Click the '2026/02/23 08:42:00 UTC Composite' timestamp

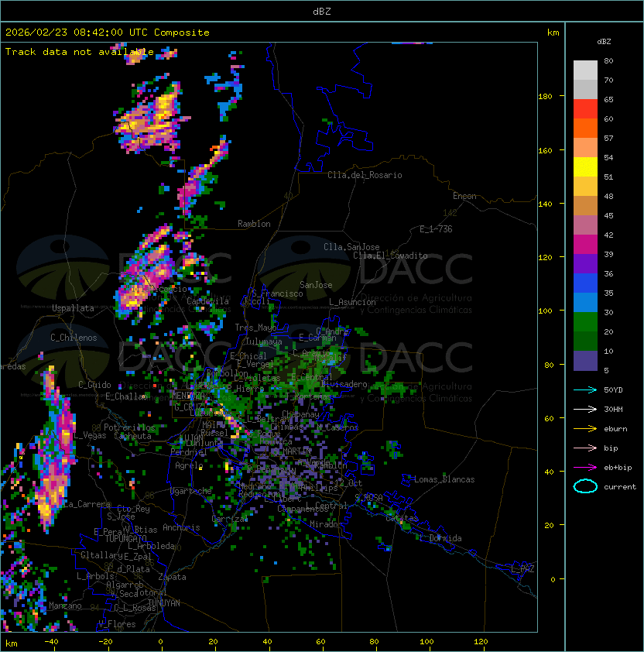pos(108,33)
